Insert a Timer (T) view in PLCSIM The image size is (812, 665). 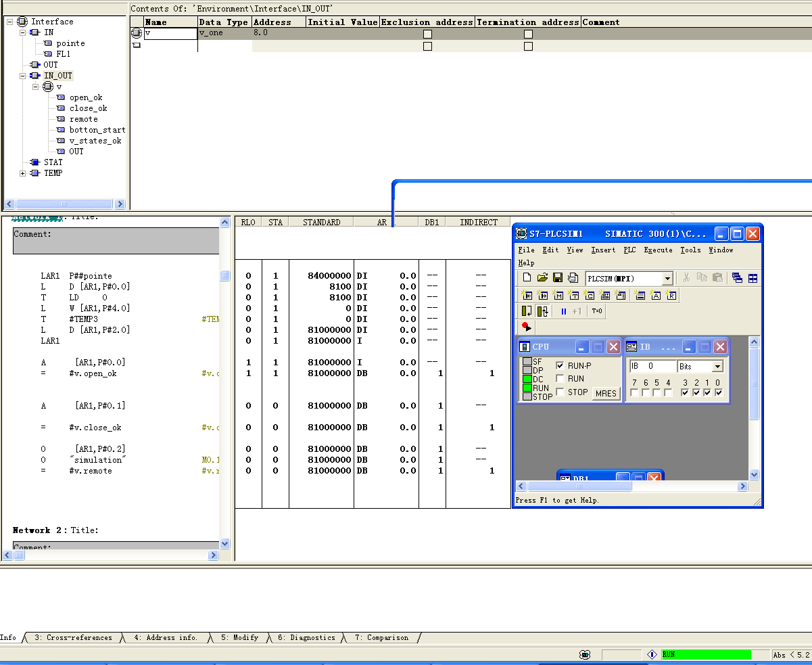tap(574, 295)
